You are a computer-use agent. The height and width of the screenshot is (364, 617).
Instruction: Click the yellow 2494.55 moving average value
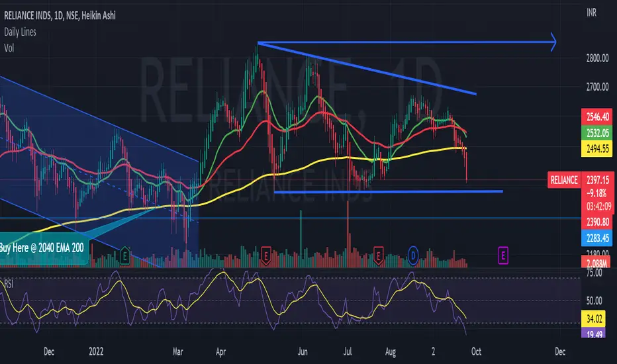(597, 149)
